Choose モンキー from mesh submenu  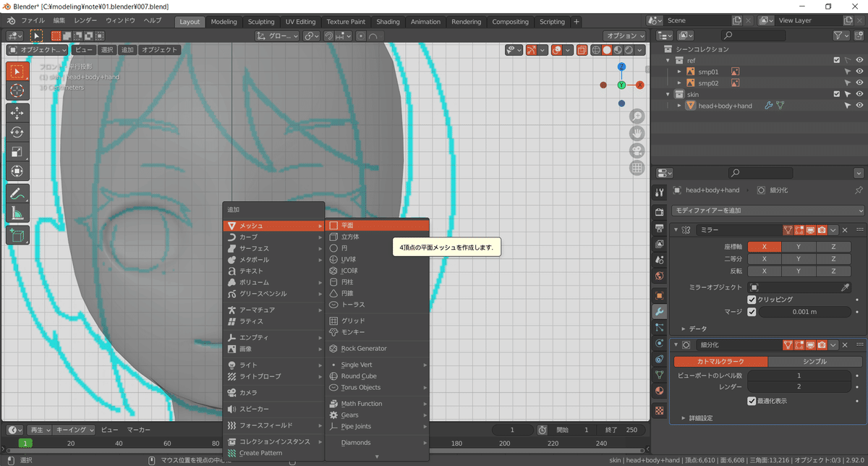pyautogui.click(x=377, y=332)
